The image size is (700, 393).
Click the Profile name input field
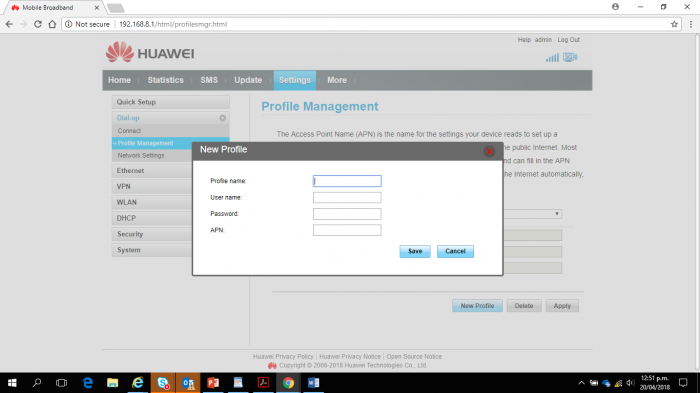coord(347,181)
